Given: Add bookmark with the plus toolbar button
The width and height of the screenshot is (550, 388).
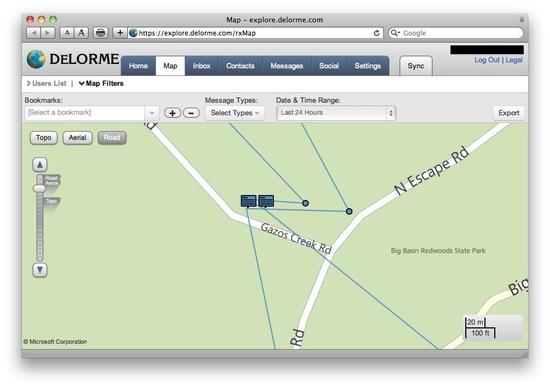Looking at the screenshot, I should click(120, 33).
